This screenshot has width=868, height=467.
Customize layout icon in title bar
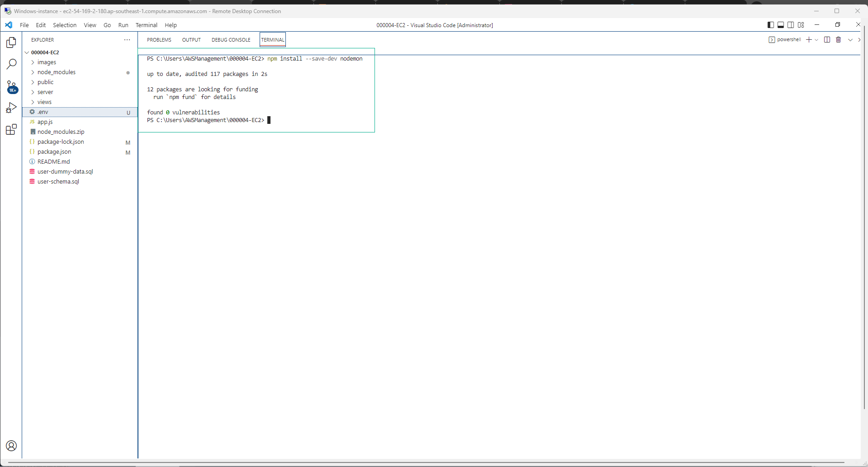pyautogui.click(x=801, y=25)
